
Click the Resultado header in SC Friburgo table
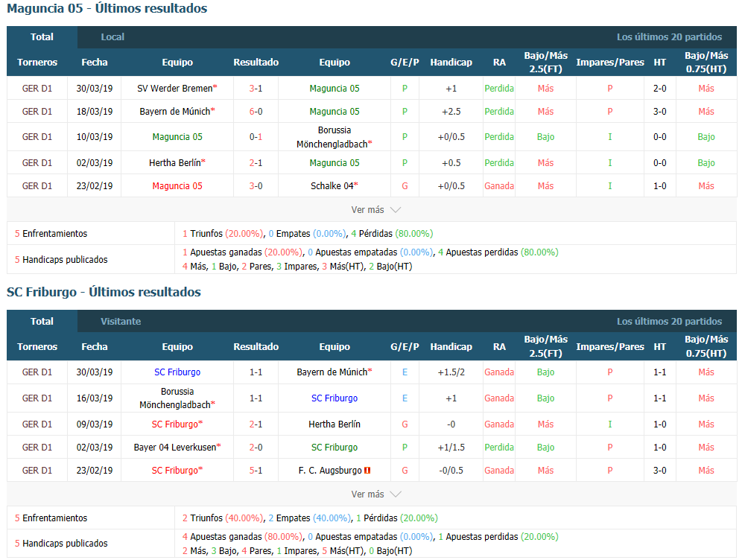[256, 347]
